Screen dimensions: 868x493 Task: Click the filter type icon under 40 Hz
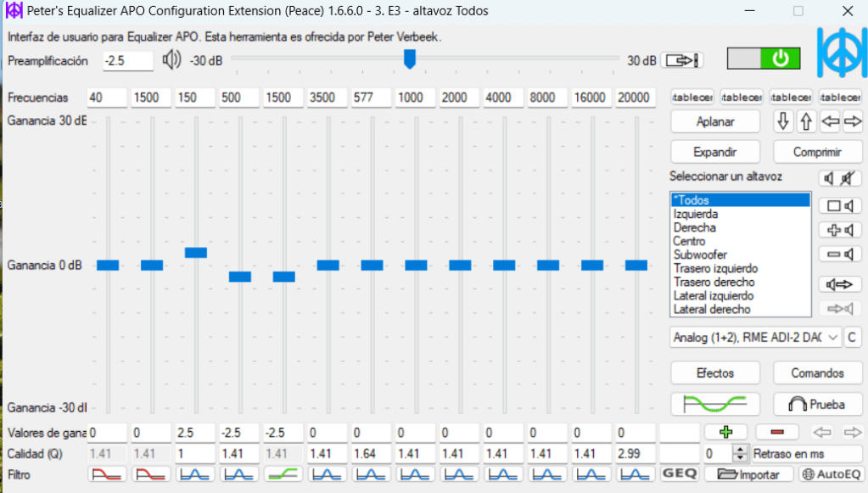(107, 474)
